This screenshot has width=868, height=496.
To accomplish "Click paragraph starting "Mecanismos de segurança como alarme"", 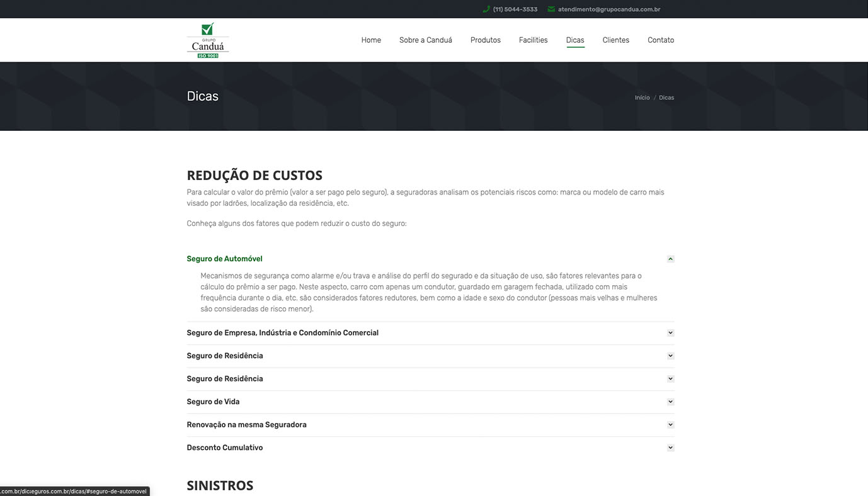I will 429,292.
